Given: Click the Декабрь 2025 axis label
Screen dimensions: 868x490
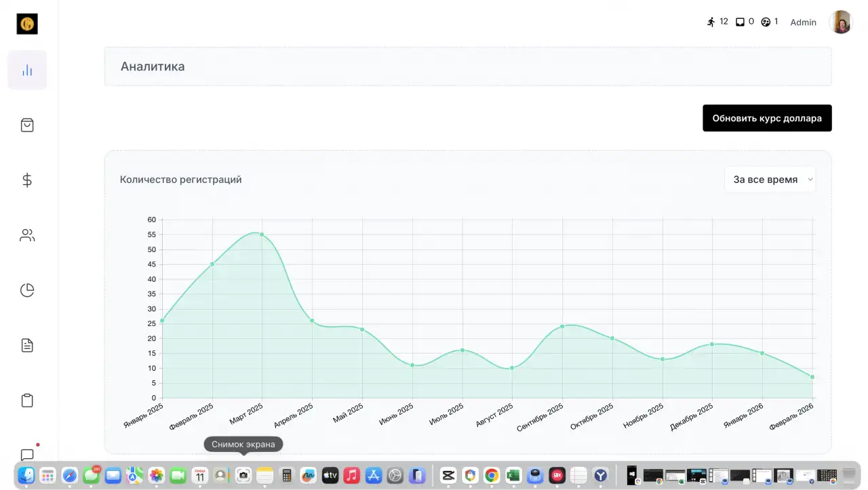Looking at the screenshot, I should [692, 417].
